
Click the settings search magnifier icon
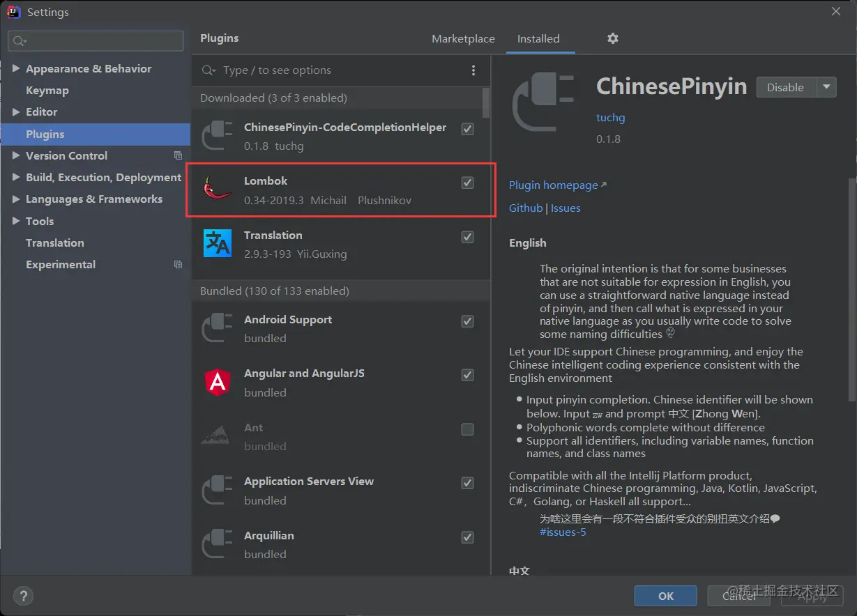tap(20, 41)
